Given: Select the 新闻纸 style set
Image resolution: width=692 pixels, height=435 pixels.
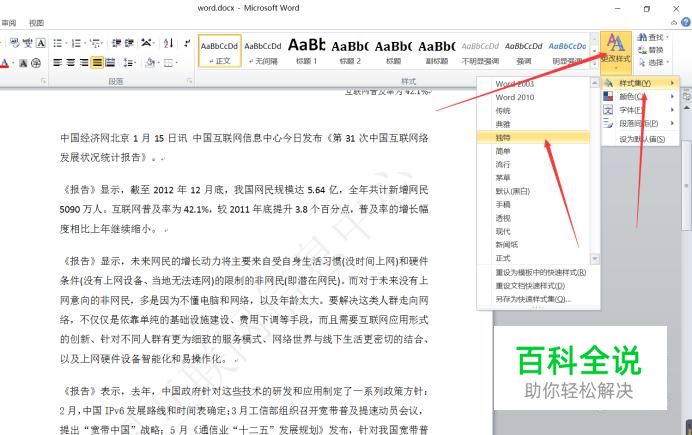Looking at the screenshot, I should (533, 244).
